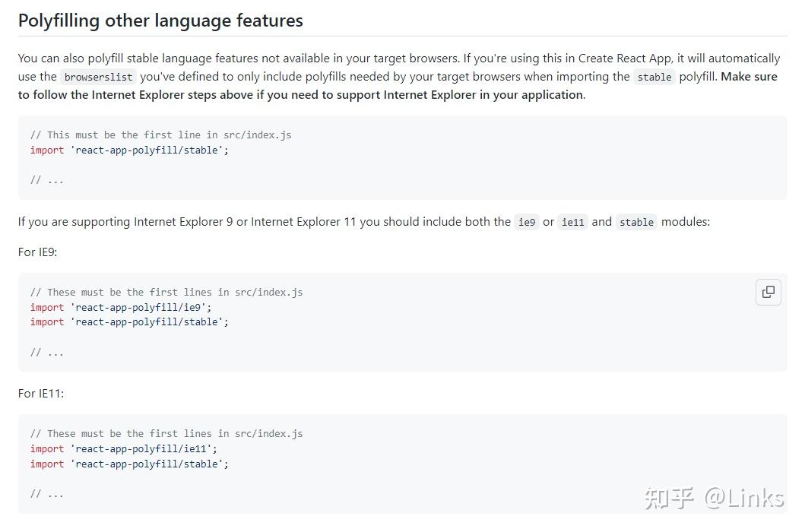Image resolution: width=805 pixels, height=532 pixels.
Task: Click the 'browserslist' inline code tag
Action: pyautogui.click(x=99, y=77)
